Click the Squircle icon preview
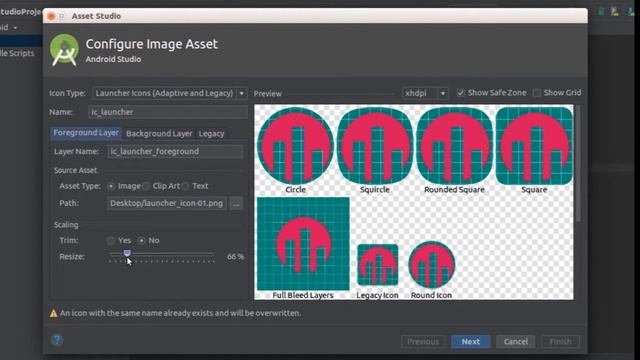Screen dimensions: 640x360 (375, 146)
